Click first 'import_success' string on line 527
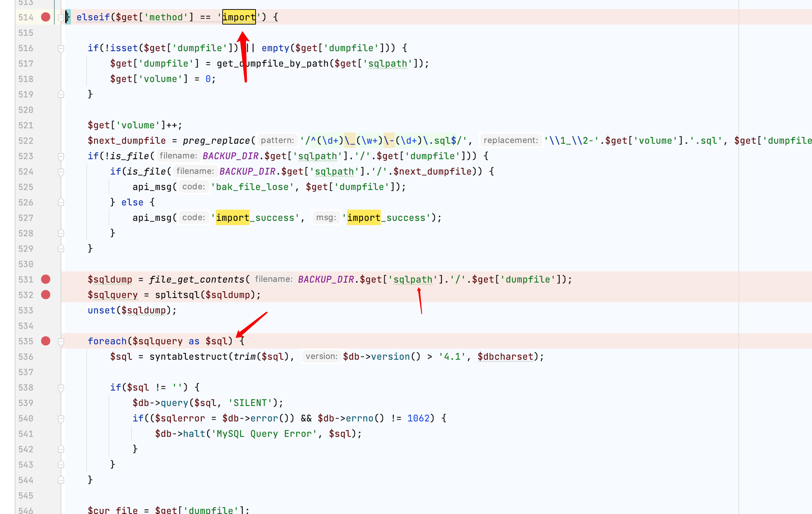The height and width of the screenshot is (514, 812). [x=255, y=218]
